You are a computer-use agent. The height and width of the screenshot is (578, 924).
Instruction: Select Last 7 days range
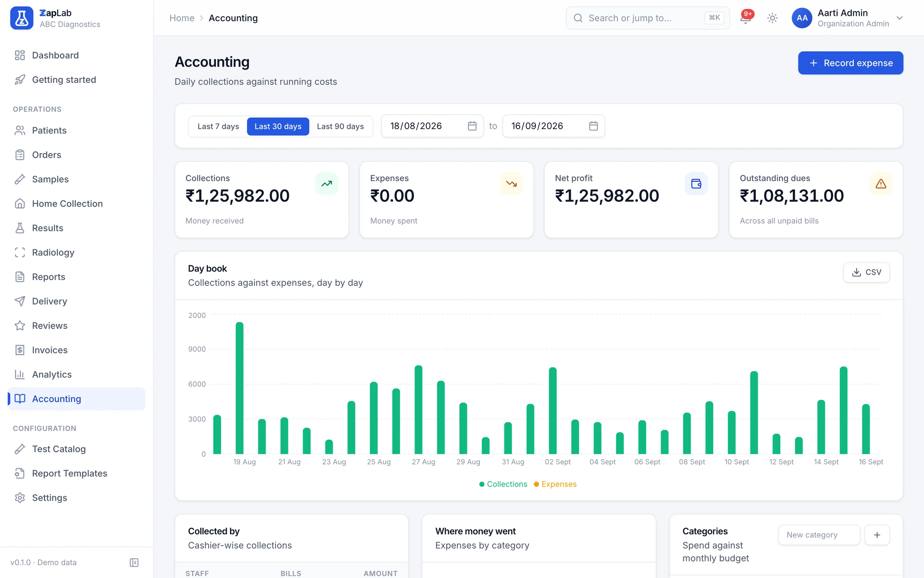pos(218,126)
